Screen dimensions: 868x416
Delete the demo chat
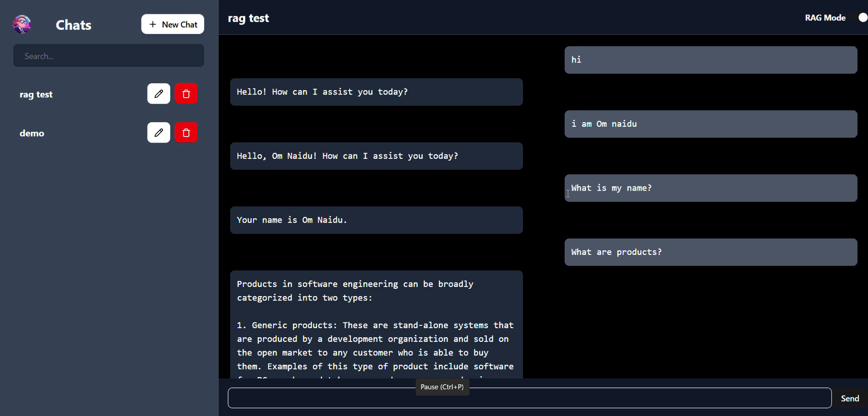coord(186,133)
